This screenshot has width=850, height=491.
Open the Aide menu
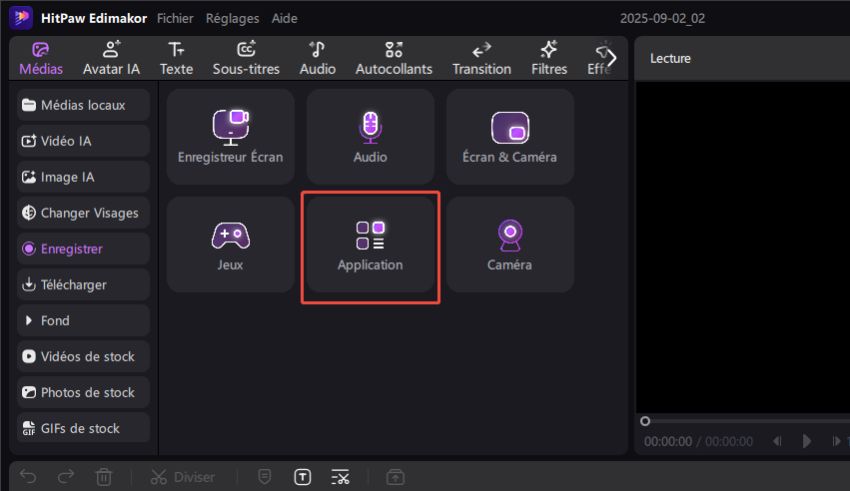click(284, 18)
